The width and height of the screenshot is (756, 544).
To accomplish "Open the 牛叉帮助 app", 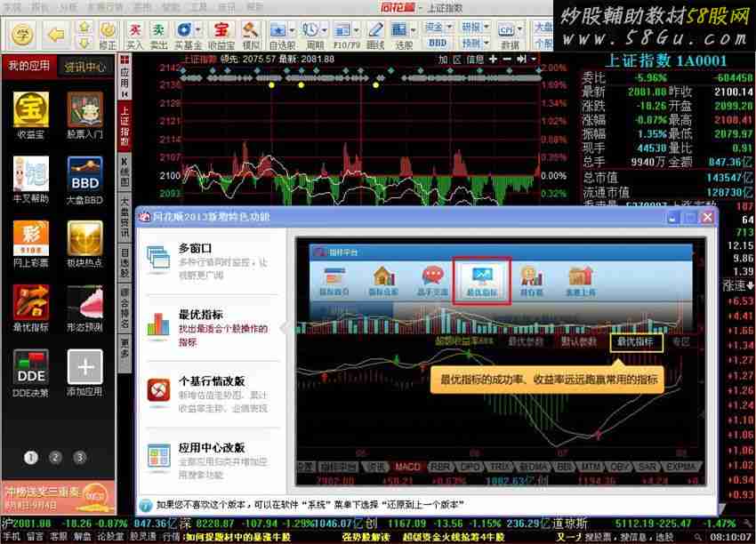I will click(x=31, y=180).
